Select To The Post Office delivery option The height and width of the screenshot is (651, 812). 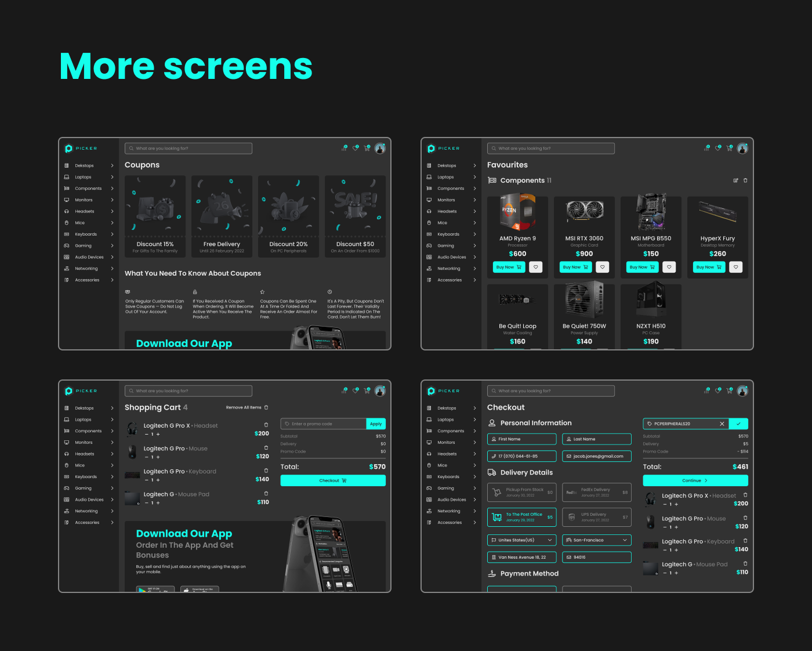522,517
